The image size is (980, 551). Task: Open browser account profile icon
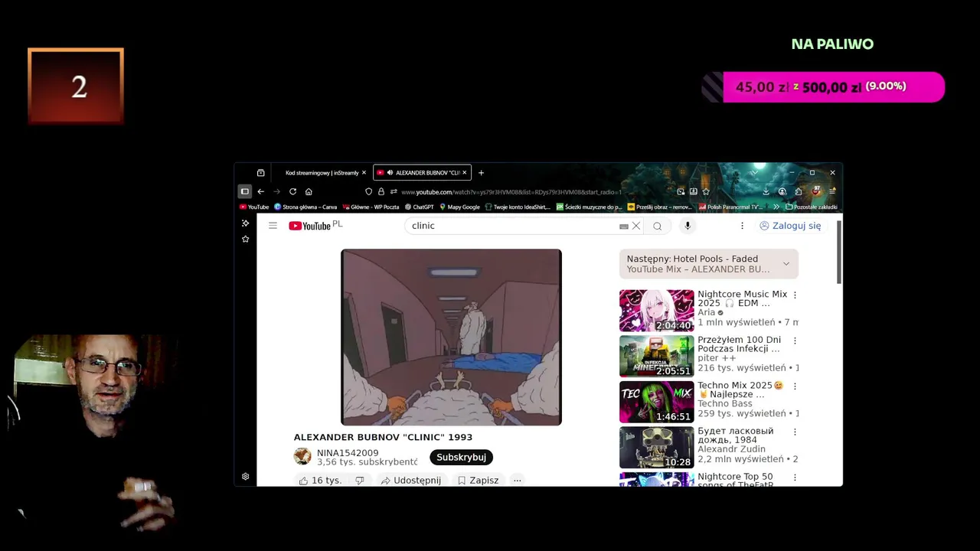[x=782, y=191]
